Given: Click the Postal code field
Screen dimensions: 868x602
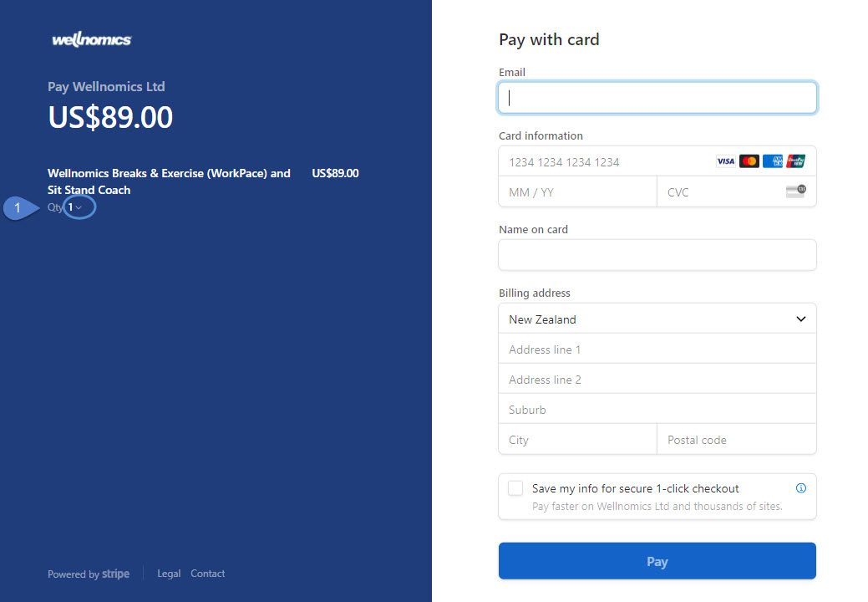Looking at the screenshot, I should coord(735,440).
